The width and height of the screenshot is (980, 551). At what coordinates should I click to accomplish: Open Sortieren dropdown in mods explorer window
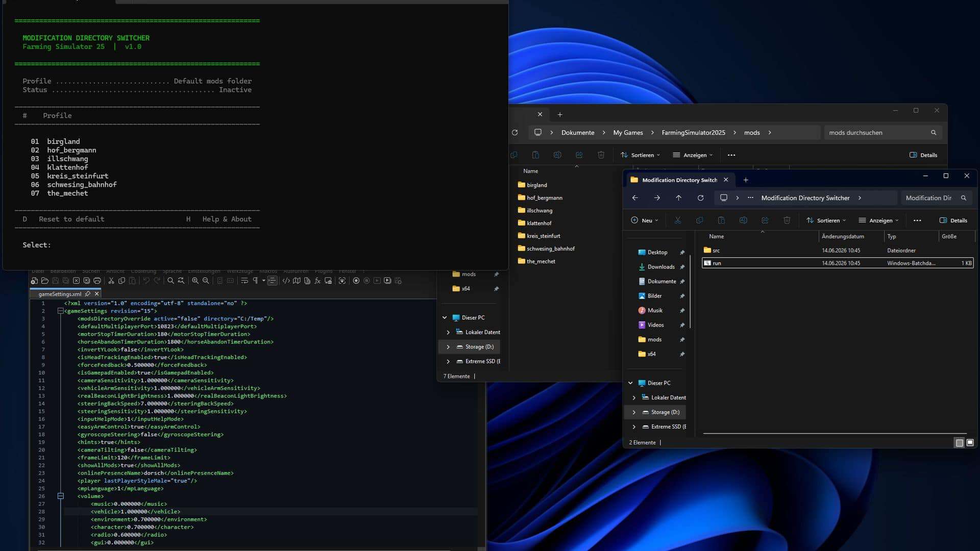tap(640, 155)
